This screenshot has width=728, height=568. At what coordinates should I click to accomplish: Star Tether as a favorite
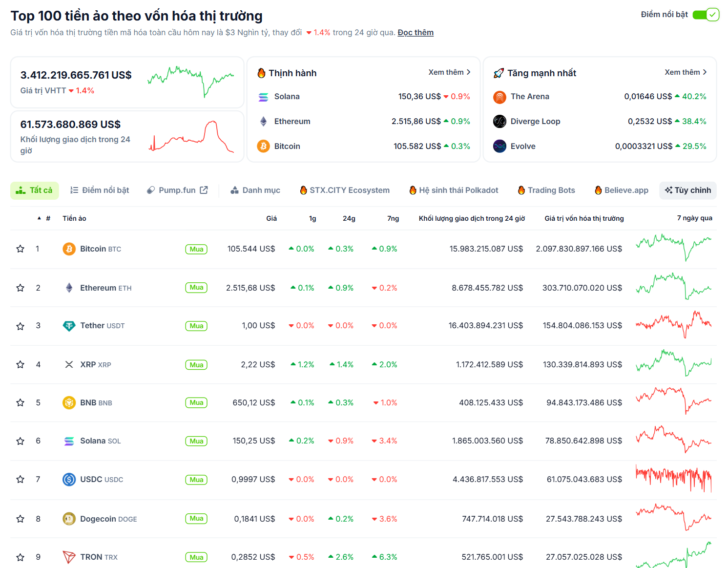coord(20,326)
